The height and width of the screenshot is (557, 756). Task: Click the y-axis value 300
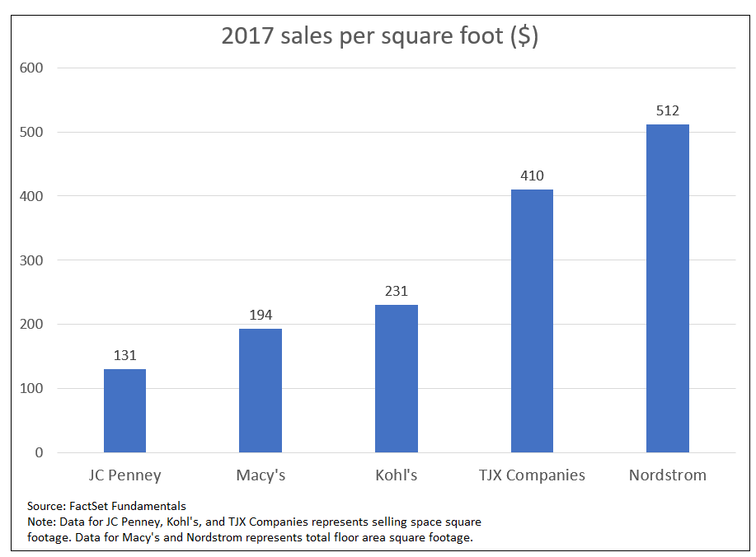(x=31, y=260)
